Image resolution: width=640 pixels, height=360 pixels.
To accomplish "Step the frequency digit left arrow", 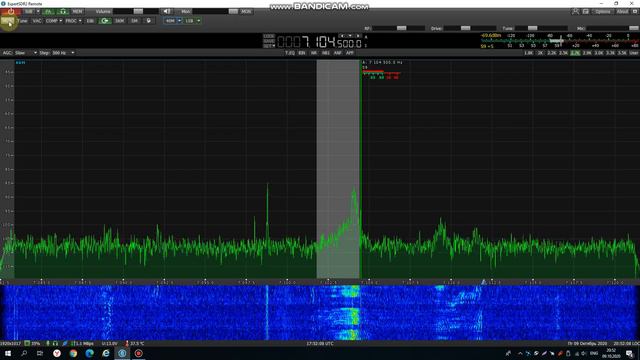I will pyautogui.click(x=342, y=36).
